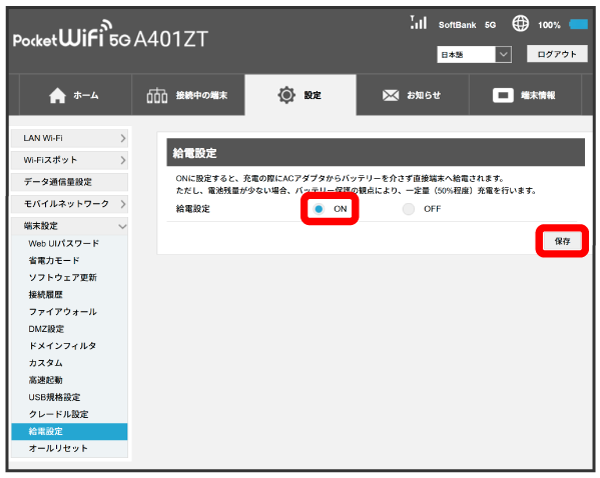Click the battery level icon
600x478 pixels.
coord(578,24)
